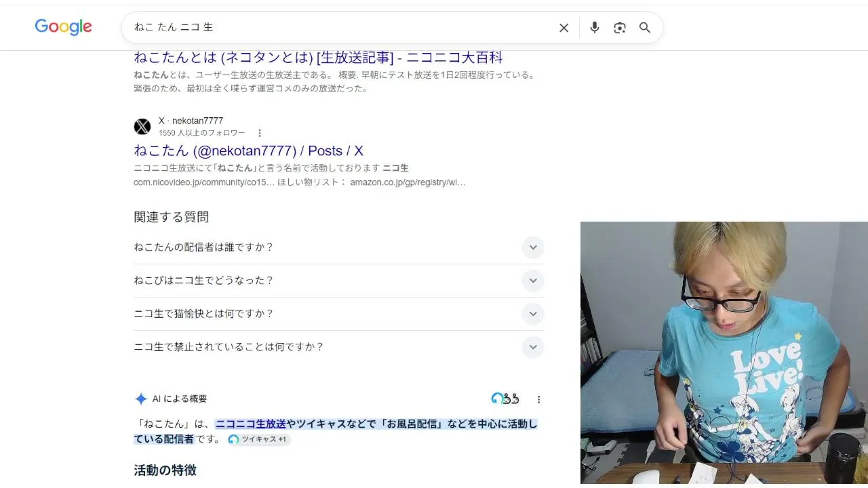
Task: Expand question ニコ生で猫愉快とは何ですか？
Action: [339, 314]
